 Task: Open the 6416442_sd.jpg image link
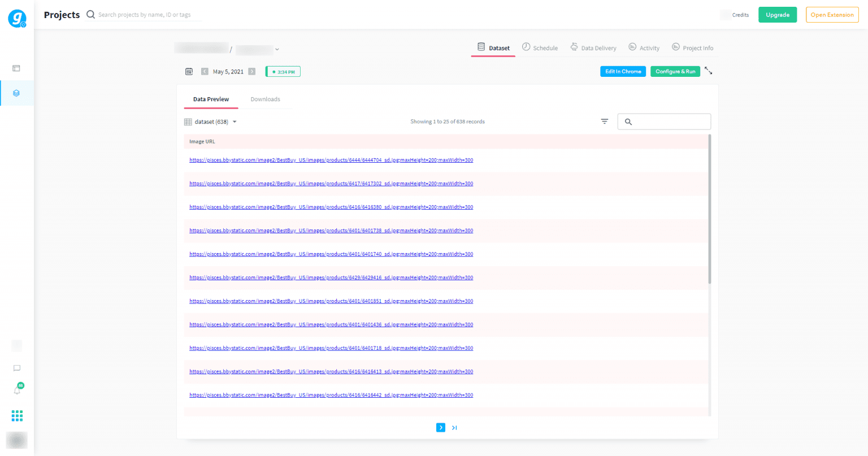click(331, 396)
